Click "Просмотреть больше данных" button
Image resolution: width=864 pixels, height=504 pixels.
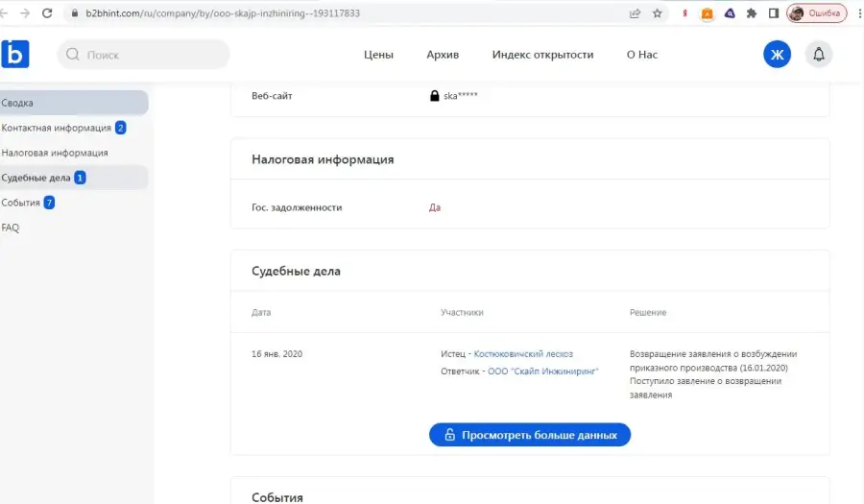(530, 435)
